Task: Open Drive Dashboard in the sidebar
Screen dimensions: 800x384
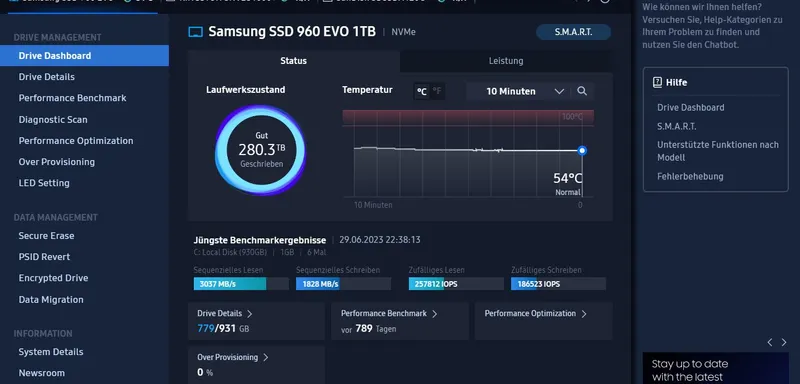Action: [x=84, y=56]
